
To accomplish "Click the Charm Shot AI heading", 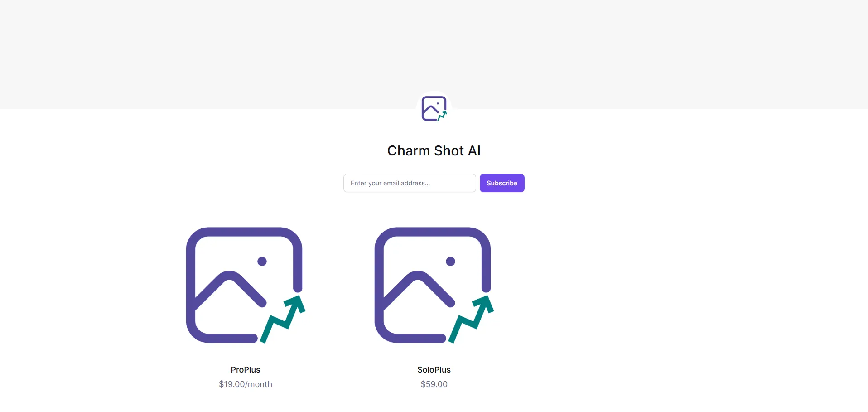I will (434, 150).
